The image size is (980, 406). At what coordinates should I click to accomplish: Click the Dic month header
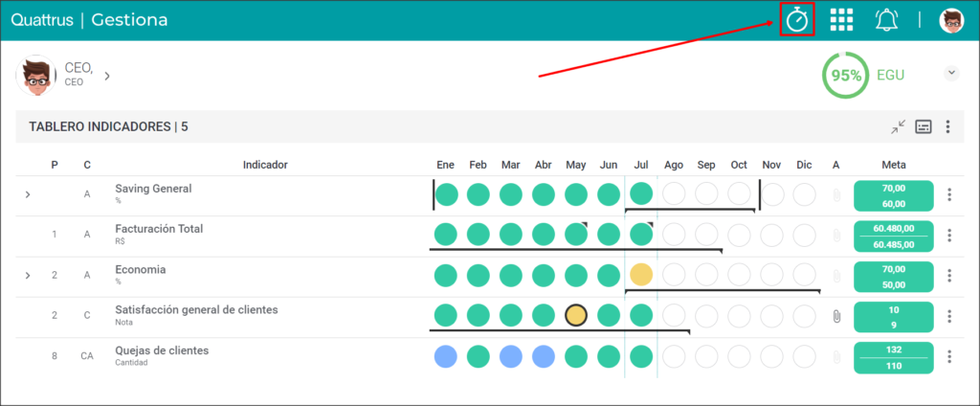(x=804, y=165)
